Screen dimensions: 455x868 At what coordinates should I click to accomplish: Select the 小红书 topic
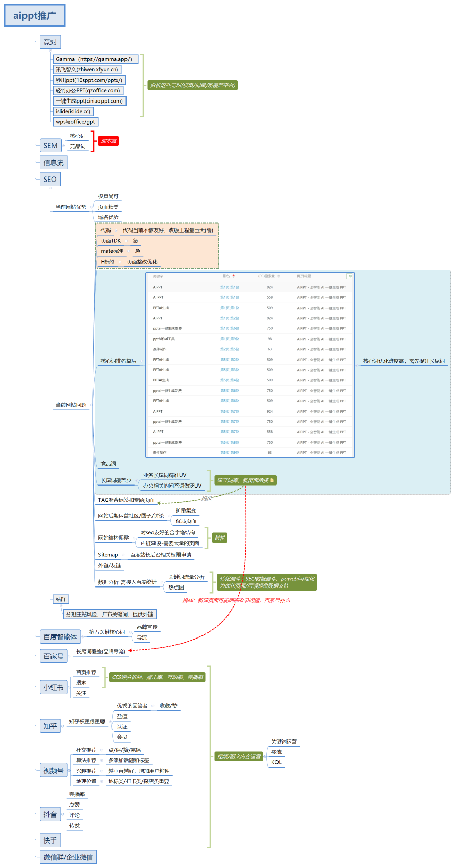pyautogui.click(x=54, y=687)
